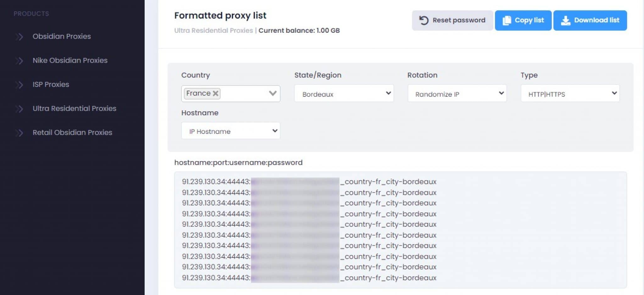
Task: Go to Ultra Residential Proxies in sidebar
Action: tap(75, 108)
